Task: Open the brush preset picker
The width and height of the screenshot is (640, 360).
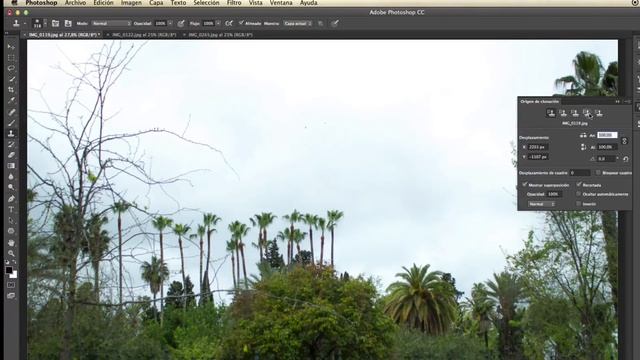Action: pyautogui.click(x=45, y=24)
